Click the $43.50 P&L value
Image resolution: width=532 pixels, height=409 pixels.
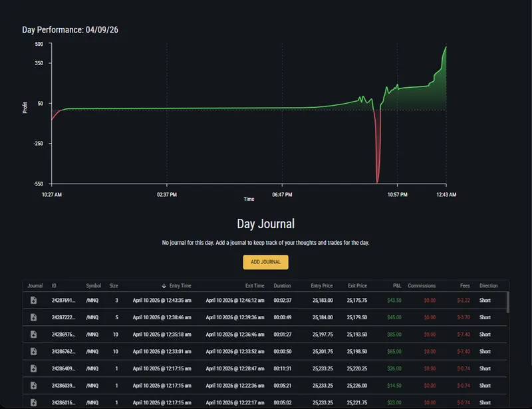click(394, 301)
